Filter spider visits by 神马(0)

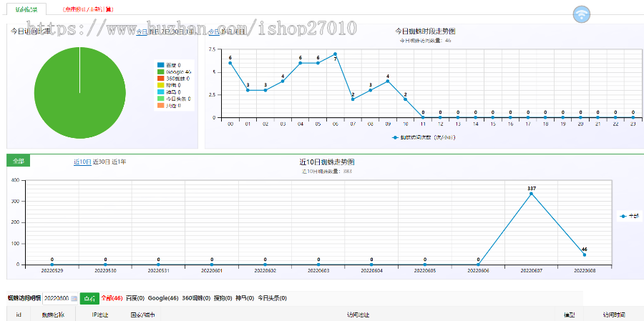click(x=245, y=298)
